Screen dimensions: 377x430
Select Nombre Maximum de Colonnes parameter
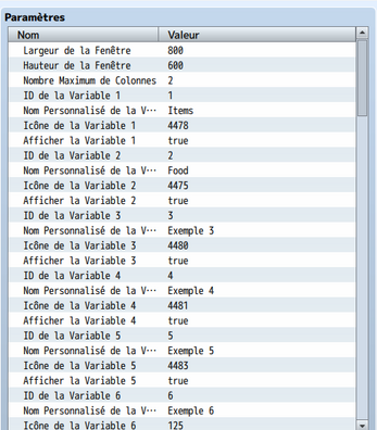click(x=182, y=80)
